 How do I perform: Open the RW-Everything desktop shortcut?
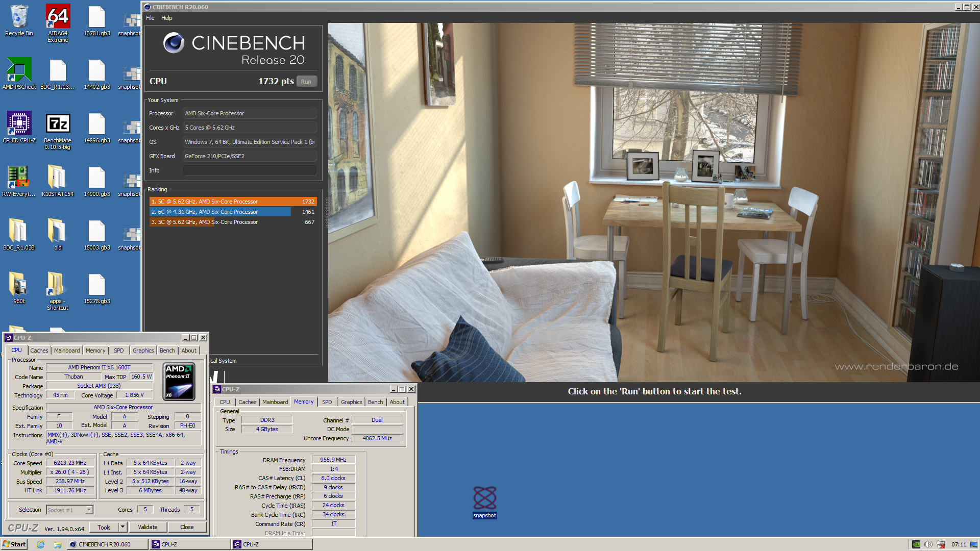[x=19, y=181]
